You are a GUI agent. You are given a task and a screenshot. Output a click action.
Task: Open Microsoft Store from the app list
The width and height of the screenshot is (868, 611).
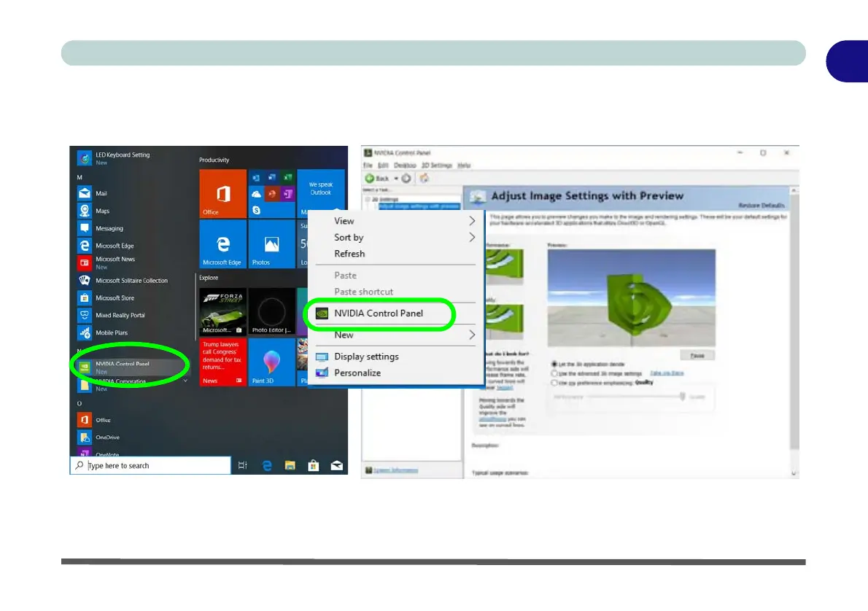(x=84, y=297)
